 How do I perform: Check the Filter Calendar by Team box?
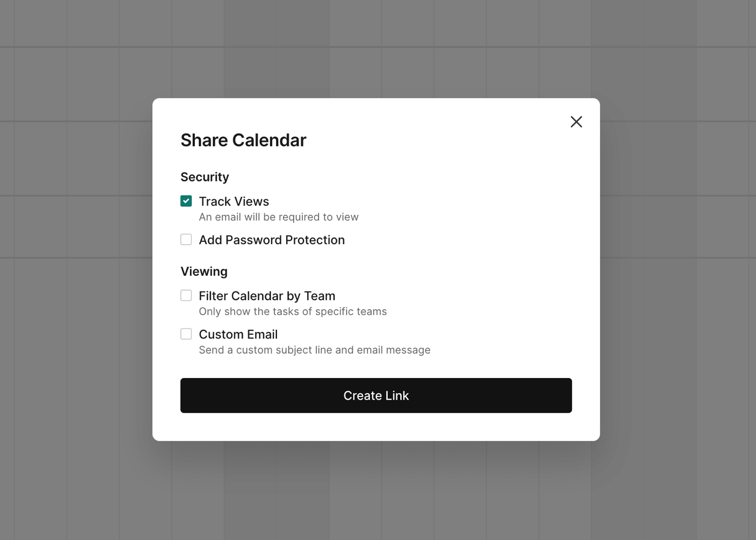point(186,295)
